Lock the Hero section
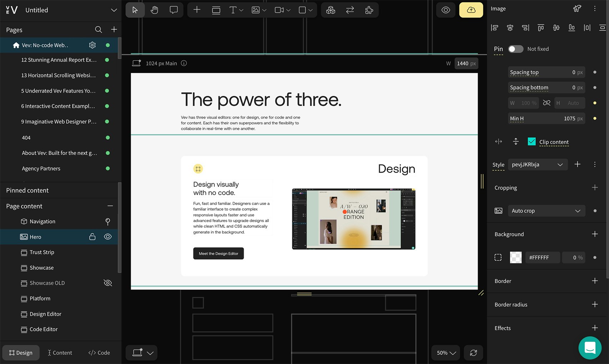 pyautogui.click(x=92, y=237)
